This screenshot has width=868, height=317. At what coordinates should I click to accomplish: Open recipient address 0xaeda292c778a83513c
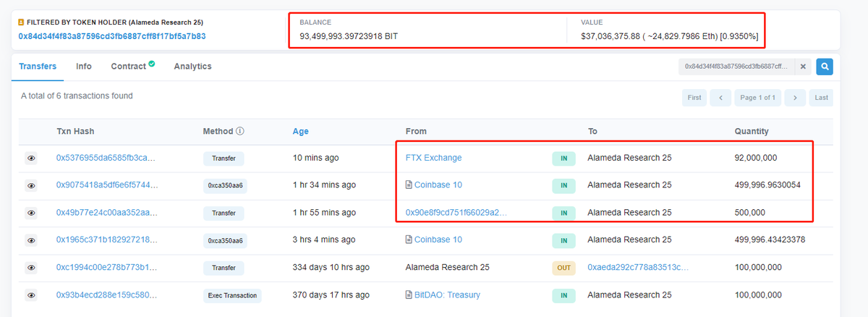click(638, 268)
